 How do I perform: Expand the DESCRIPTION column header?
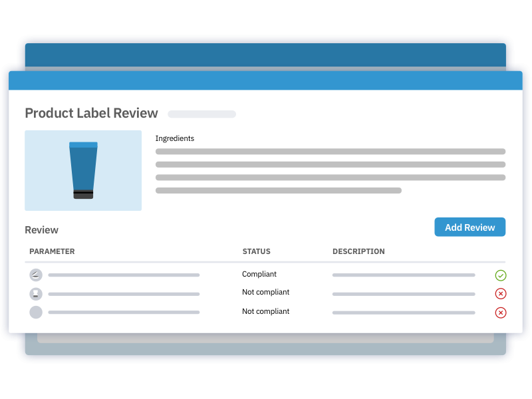click(x=358, y=251)
